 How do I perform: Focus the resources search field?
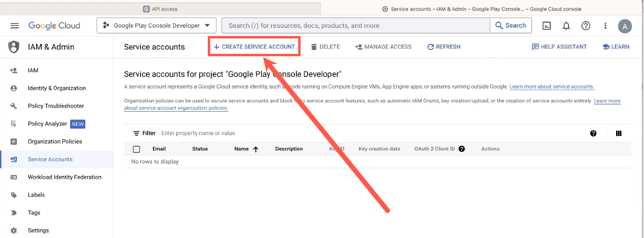356,25
